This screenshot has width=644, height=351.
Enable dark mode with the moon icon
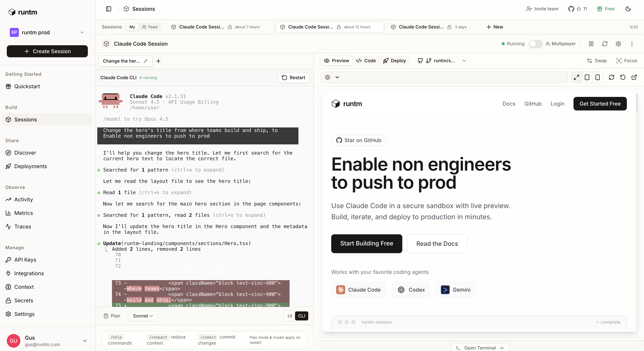628,9
